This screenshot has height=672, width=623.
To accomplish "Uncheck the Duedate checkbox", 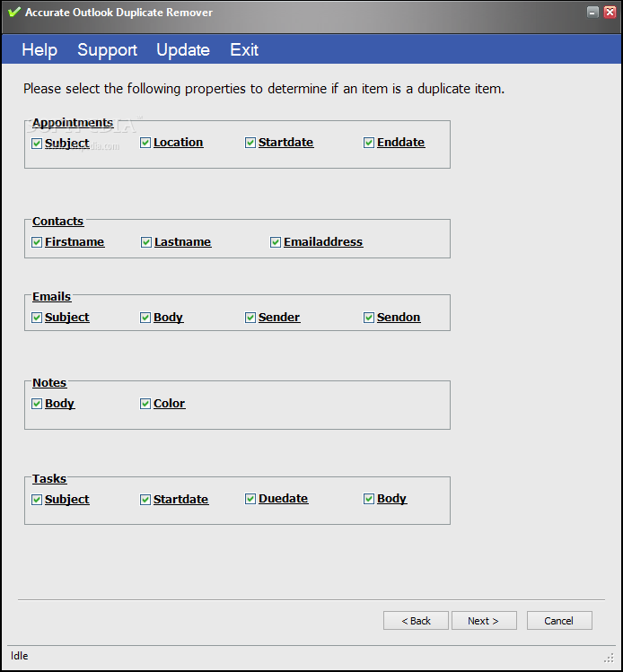I will [250, 499].
